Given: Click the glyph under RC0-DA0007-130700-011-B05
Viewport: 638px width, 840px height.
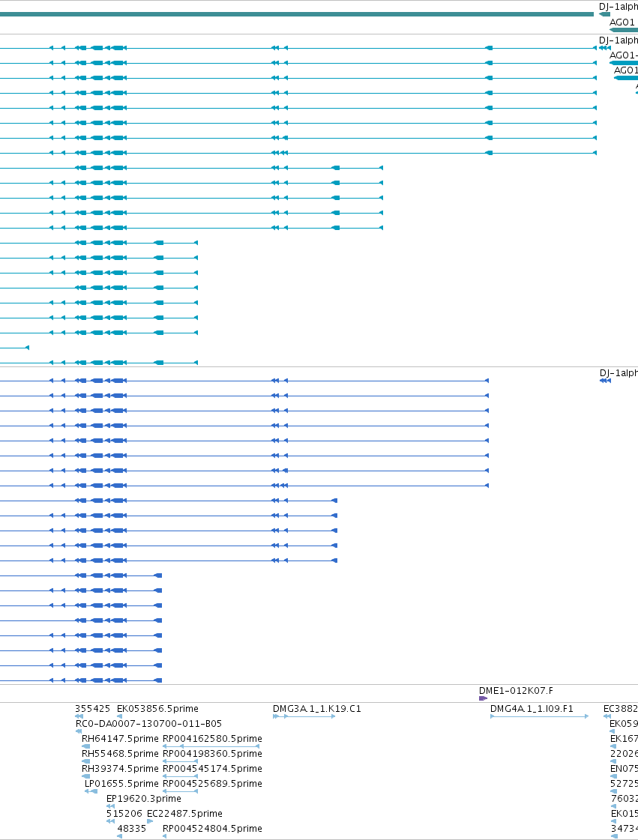Looking at the screenshot, I should [79, 731].
